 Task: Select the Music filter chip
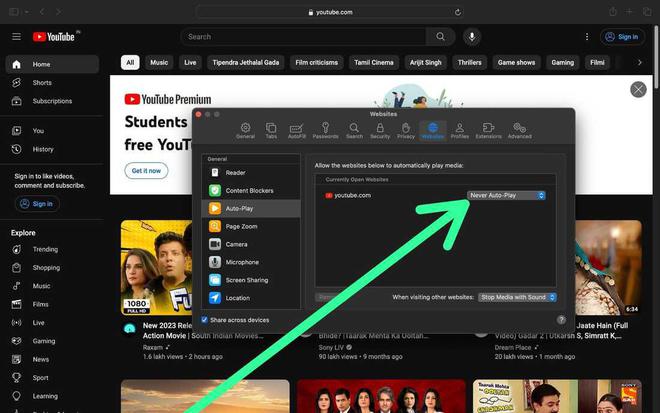click(159, 62)
